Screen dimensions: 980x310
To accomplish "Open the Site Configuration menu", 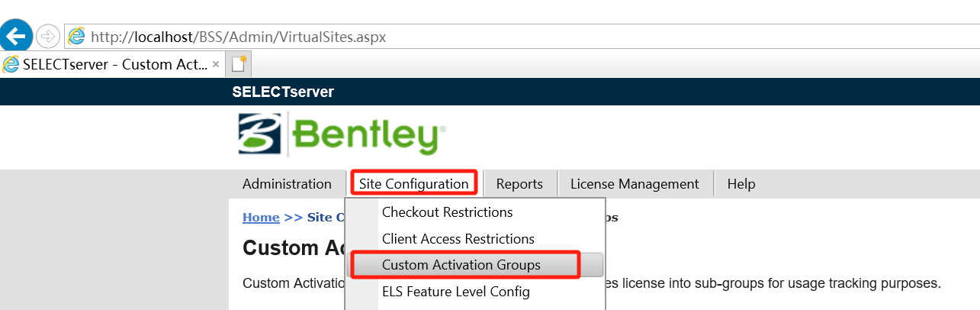I will tap(414, 184).
